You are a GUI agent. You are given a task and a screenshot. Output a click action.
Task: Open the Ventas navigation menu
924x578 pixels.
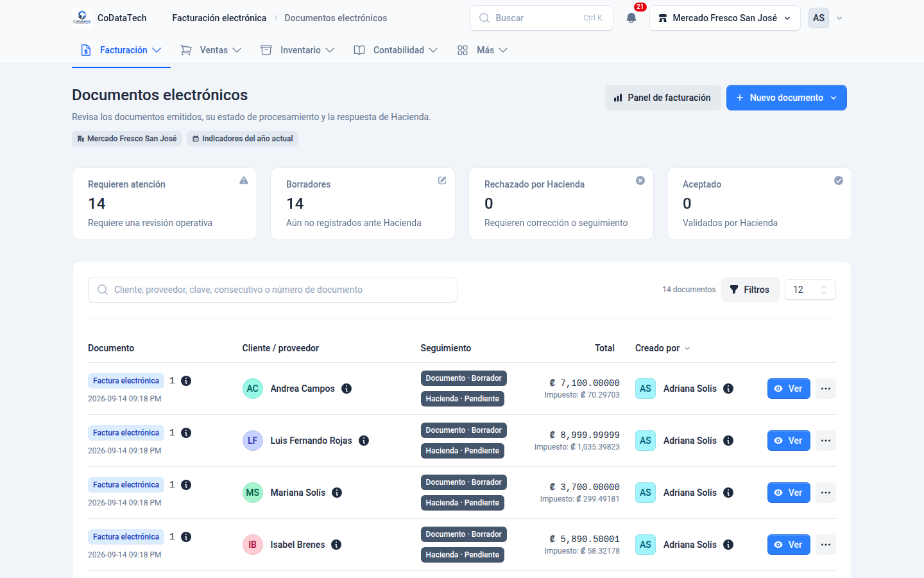[211, 50]
